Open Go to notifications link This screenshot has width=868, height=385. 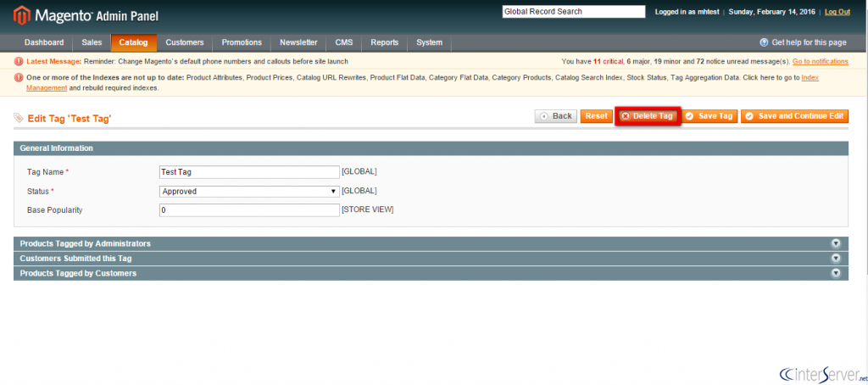[821, 62]
